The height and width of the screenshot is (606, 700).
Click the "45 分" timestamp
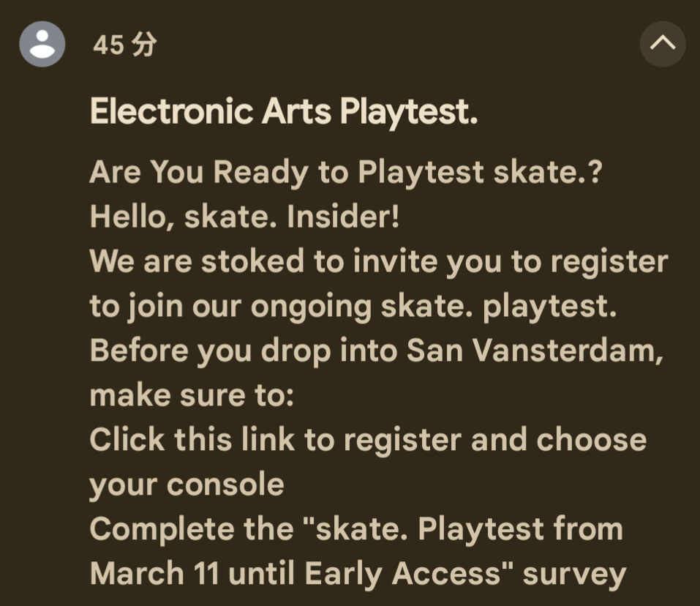[125, 45]
